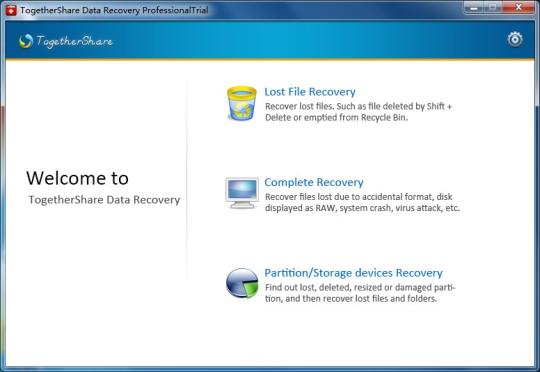
Task: Click the pie-chart Partition Recovery icon
Action: [x=242, y=283]
